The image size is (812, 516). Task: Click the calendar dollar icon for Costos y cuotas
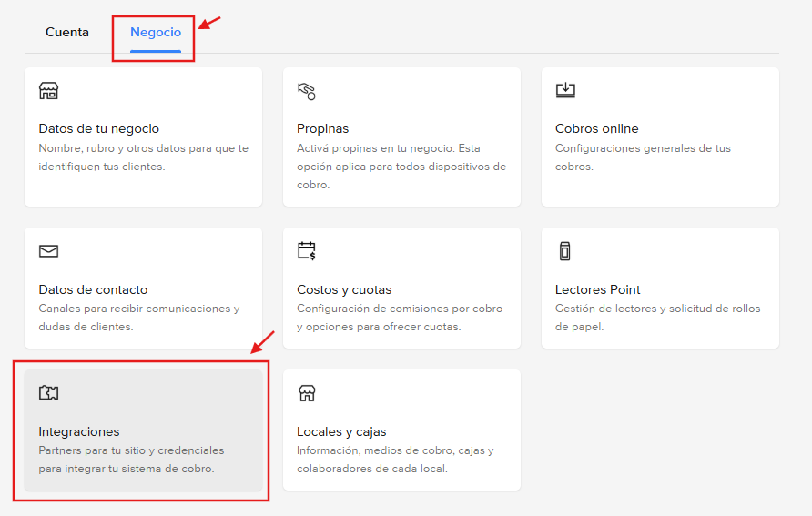coord(307,251)
